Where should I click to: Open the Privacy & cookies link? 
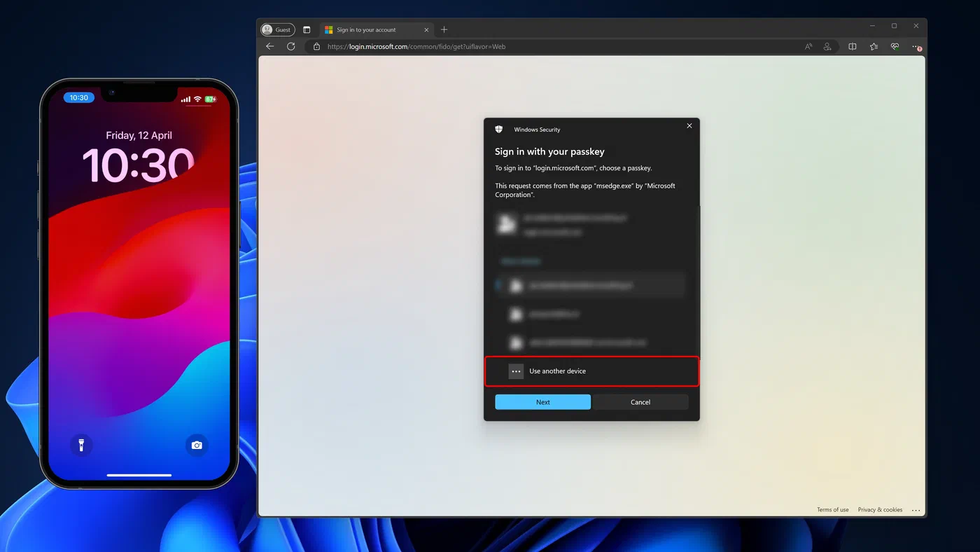(881, 509)
